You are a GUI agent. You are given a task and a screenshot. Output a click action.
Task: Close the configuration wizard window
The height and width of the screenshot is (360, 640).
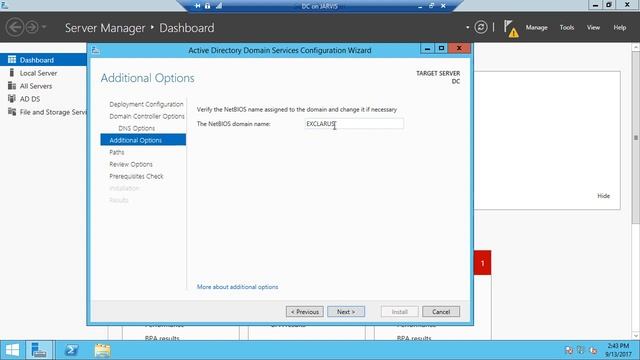coord(459,49)
